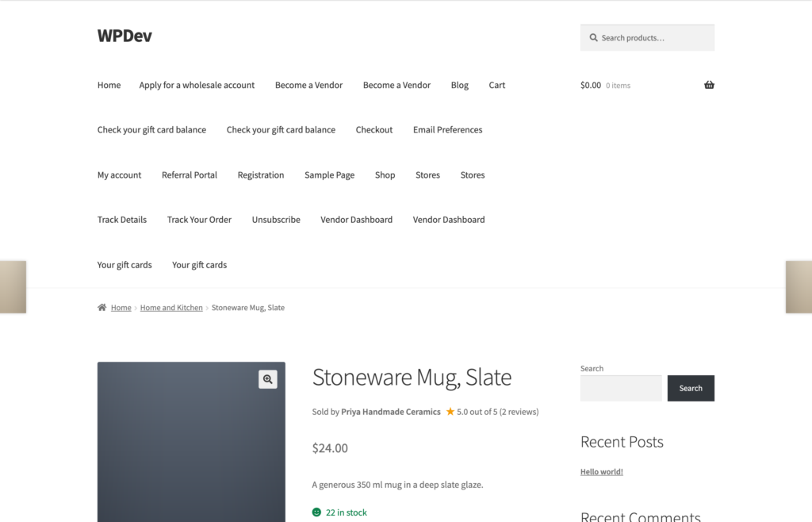
Task: Click the Recent Posts heading
Action: point(622,442)
